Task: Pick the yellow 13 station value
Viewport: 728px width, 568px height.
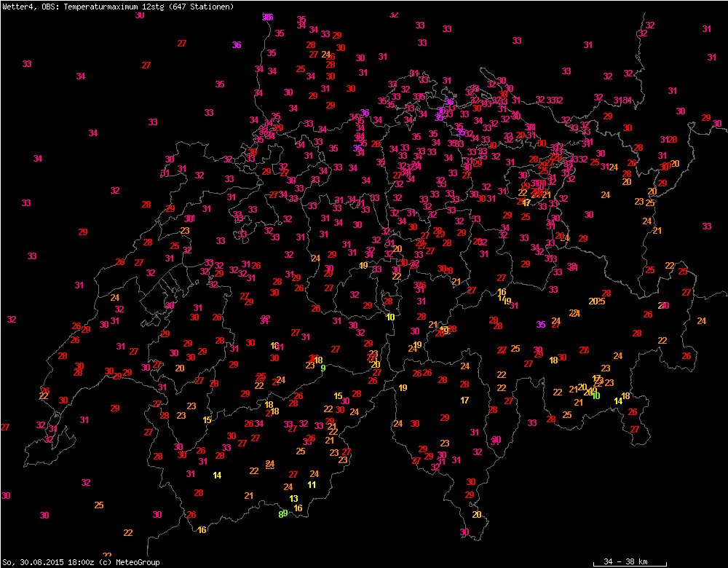Action: (x=294, y=499)
